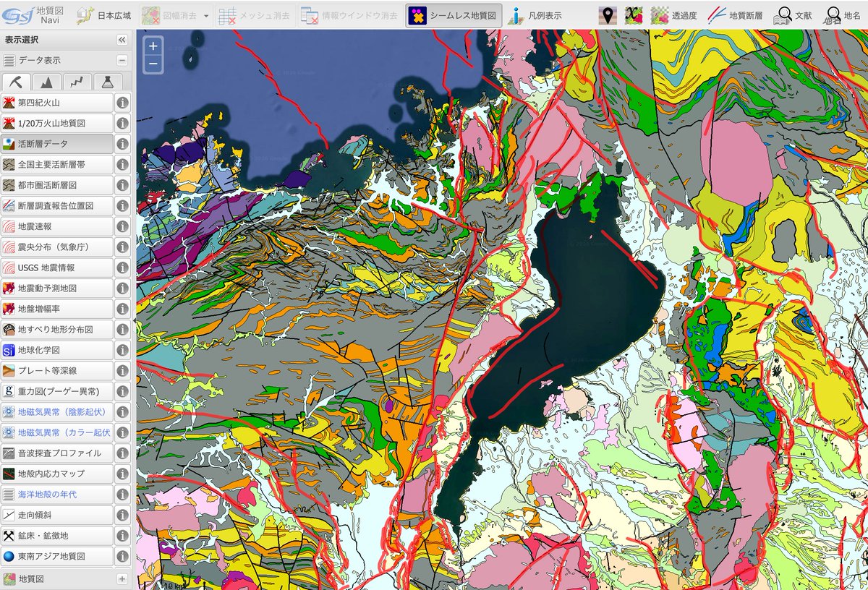Select the 地震動予測地図 layer
868x590 pixels.
[57, 288]
